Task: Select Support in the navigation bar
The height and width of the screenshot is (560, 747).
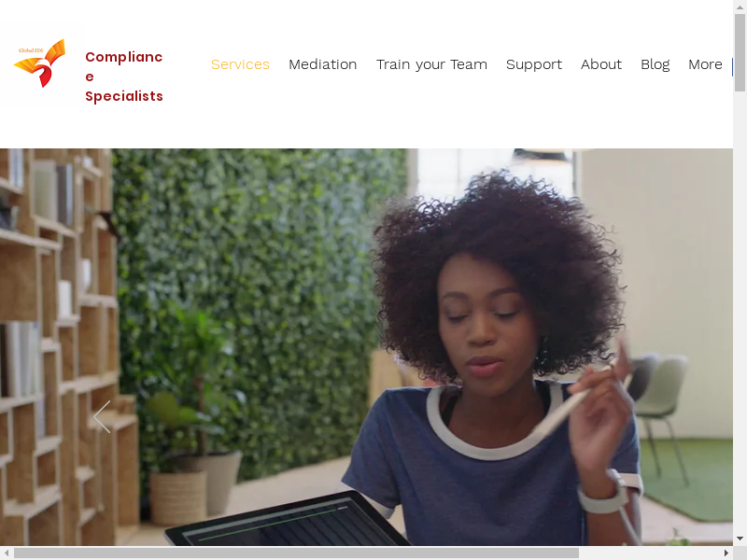Action: tap(534, 64)
